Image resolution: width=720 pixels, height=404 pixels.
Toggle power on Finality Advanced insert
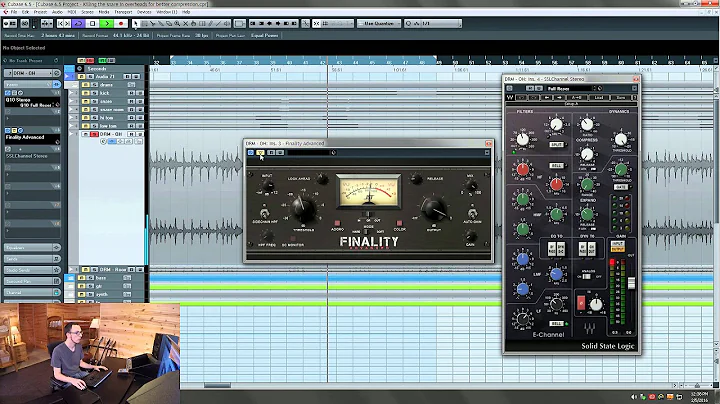pos(8,131)
